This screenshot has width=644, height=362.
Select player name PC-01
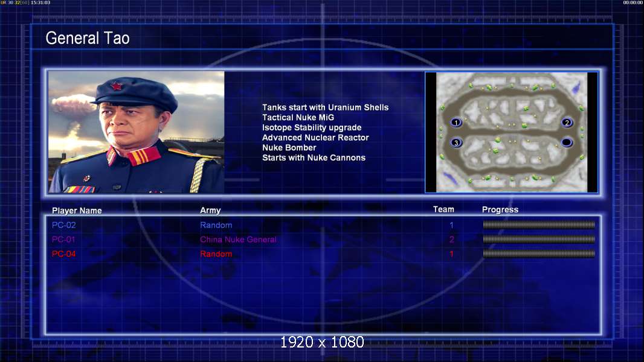(63, 240)
